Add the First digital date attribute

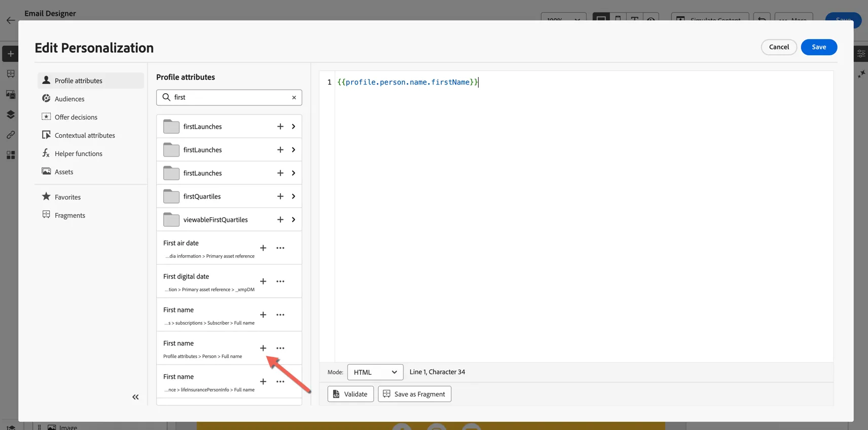point(263,282)
